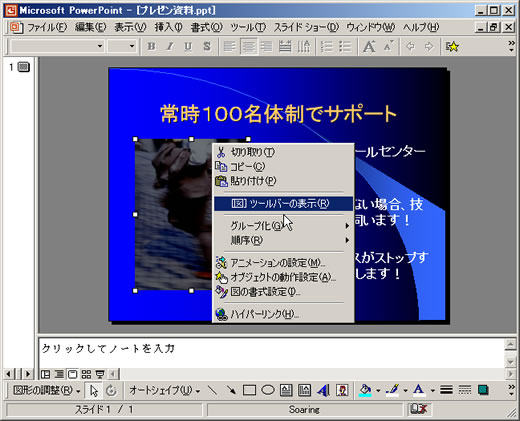
Task: Toggle Italic formatting button
Action: click(170, 46)
